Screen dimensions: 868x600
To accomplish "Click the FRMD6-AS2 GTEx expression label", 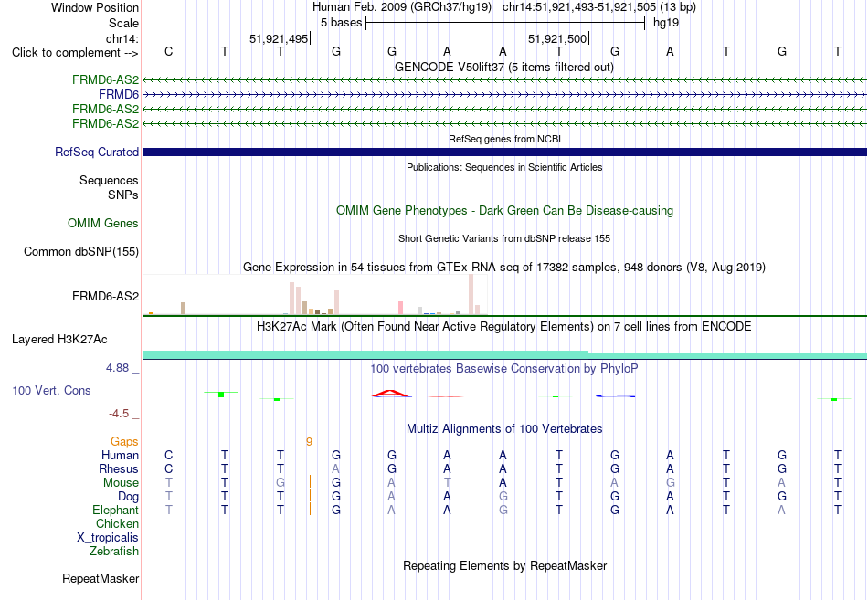I will click(x=105, y=296).
